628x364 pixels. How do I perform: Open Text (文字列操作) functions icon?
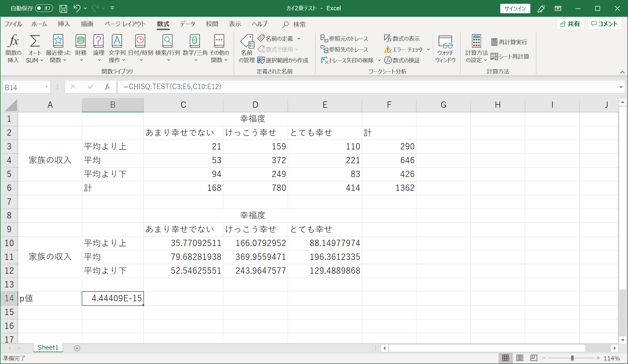coord(117,41)
